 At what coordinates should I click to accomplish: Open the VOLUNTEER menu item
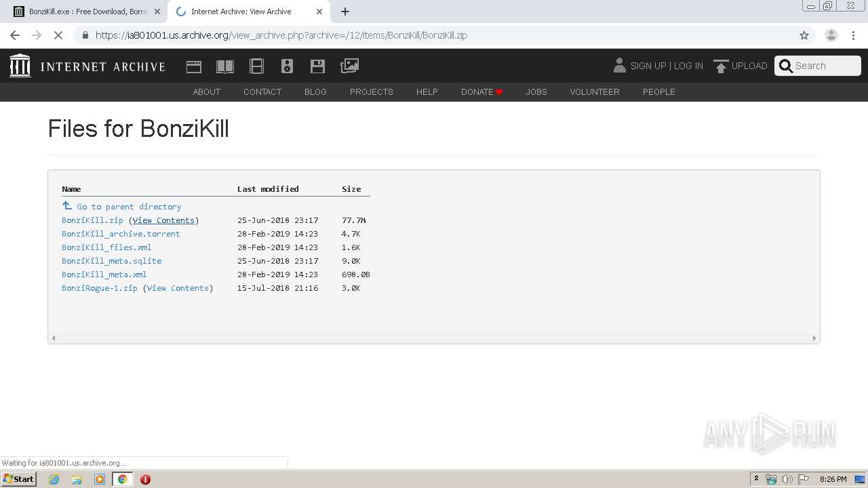tap(595, 92)
